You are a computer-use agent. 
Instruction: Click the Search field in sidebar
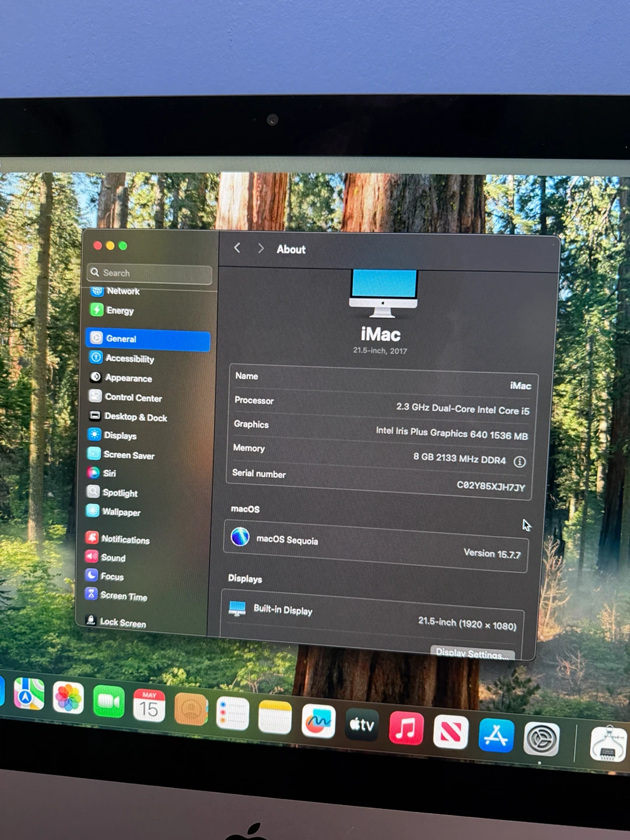(x=150, y=274)
